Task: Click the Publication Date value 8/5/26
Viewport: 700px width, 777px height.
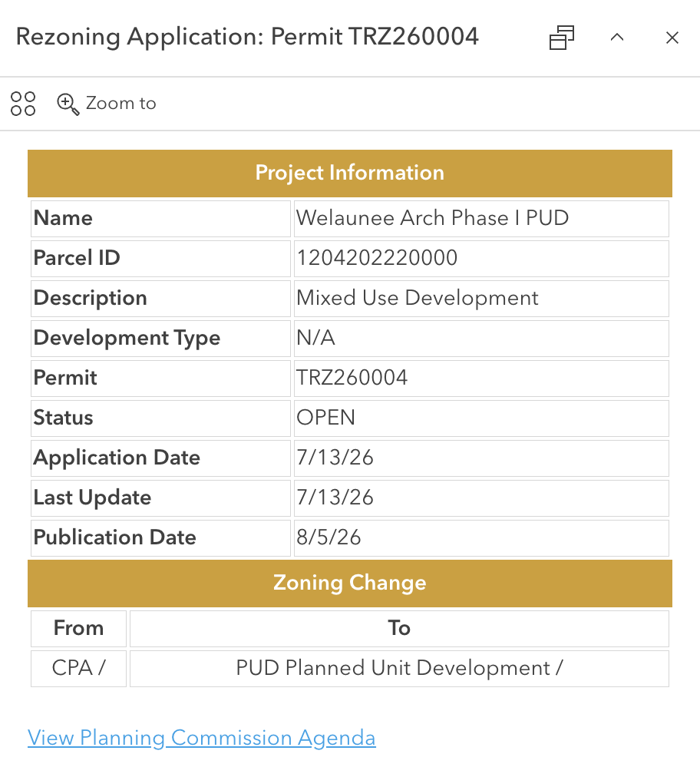Action: pyautogui.click(x=329, y=537)
